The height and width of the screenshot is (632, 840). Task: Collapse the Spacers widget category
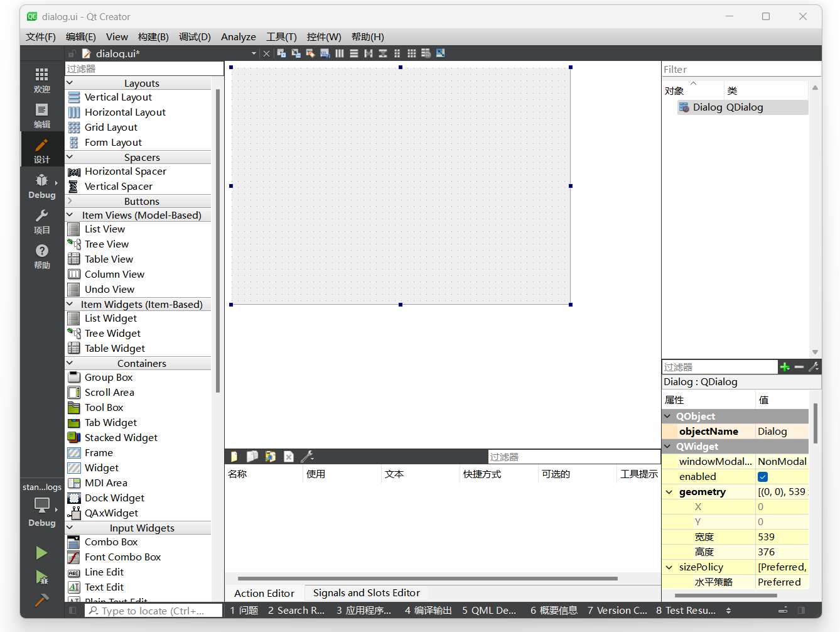[70, 157]
